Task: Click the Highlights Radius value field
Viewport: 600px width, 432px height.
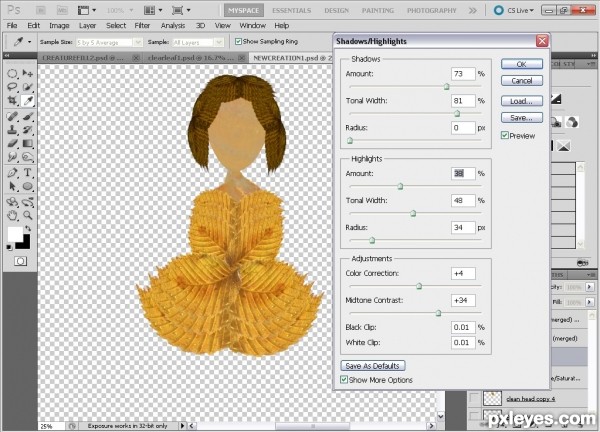Action: pos(463,228)
